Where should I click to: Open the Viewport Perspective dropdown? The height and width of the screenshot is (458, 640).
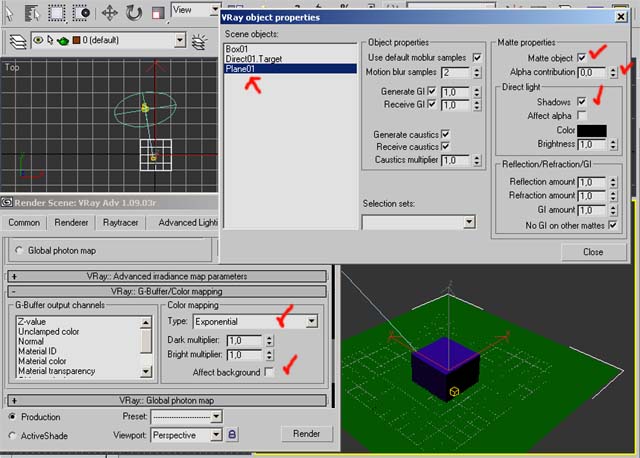216,435
